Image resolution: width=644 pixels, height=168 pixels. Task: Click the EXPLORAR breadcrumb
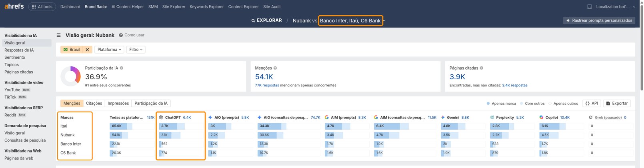(269, 20)
